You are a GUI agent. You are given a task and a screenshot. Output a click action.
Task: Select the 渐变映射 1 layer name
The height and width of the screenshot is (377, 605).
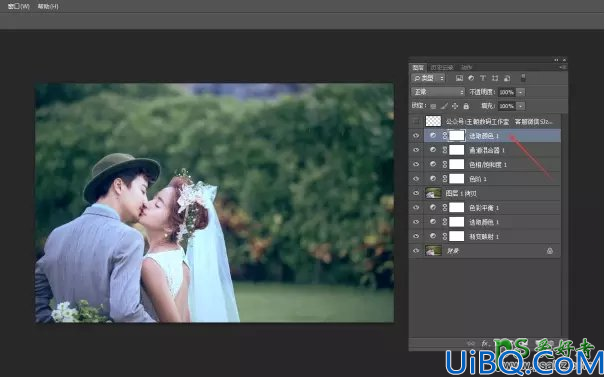pyautogui.click(x=484, y=237)
